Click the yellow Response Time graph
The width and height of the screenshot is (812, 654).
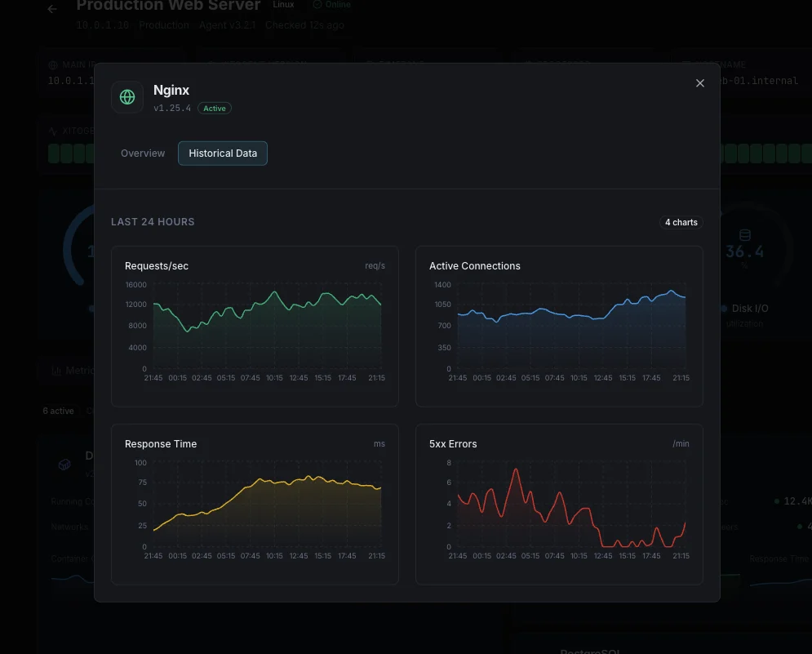tap(267, 504)
